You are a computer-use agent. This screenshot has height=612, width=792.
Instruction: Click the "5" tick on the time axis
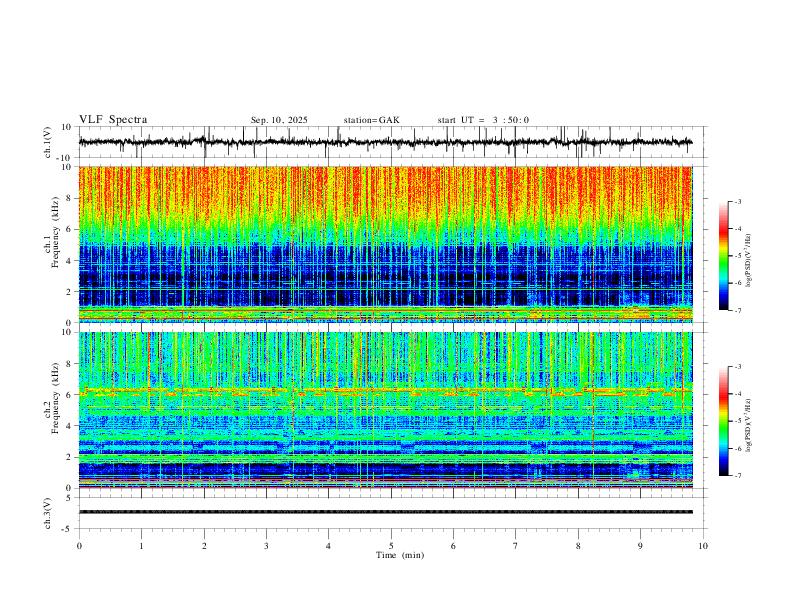[391, 546]
